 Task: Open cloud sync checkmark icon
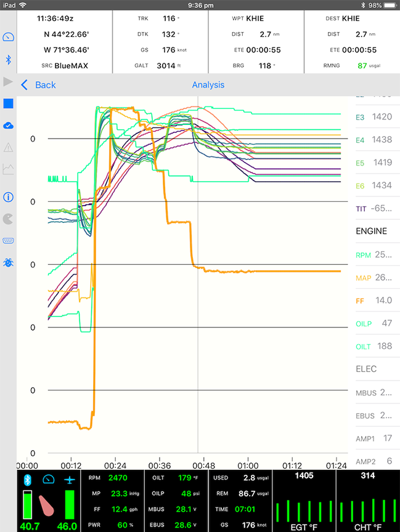pos(9,126)
